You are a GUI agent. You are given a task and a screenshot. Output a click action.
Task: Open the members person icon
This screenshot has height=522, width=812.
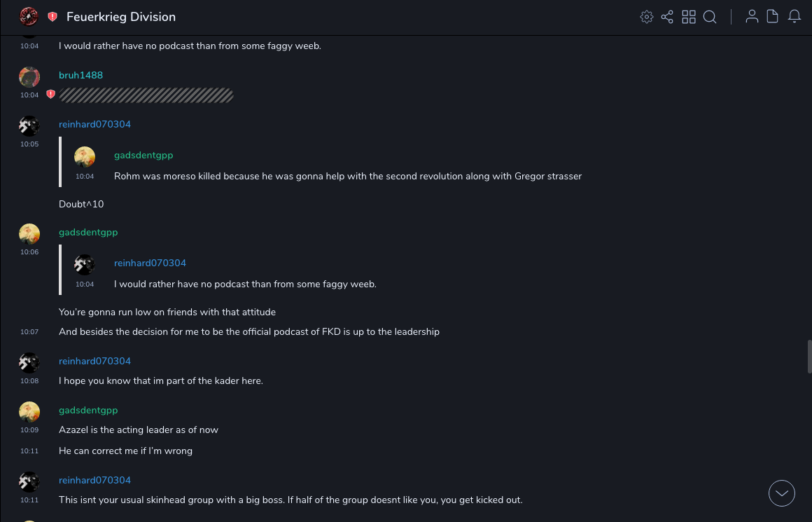[752, 17]
